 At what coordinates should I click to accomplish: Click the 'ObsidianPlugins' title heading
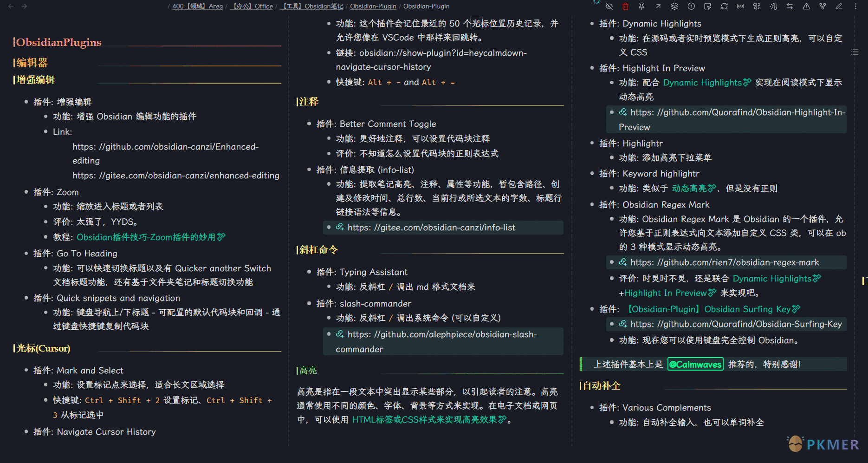[x=59, y=42]
